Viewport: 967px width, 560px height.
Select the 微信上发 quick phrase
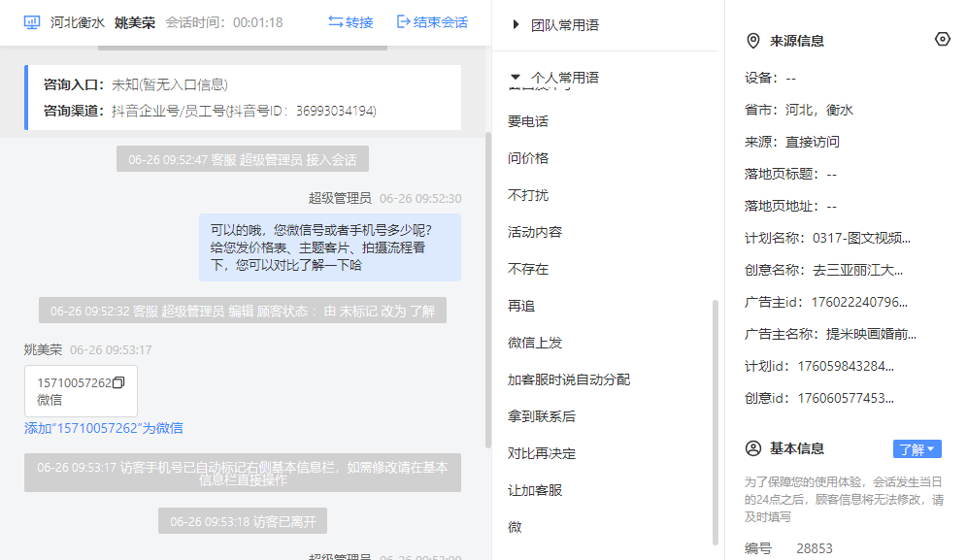535,343
